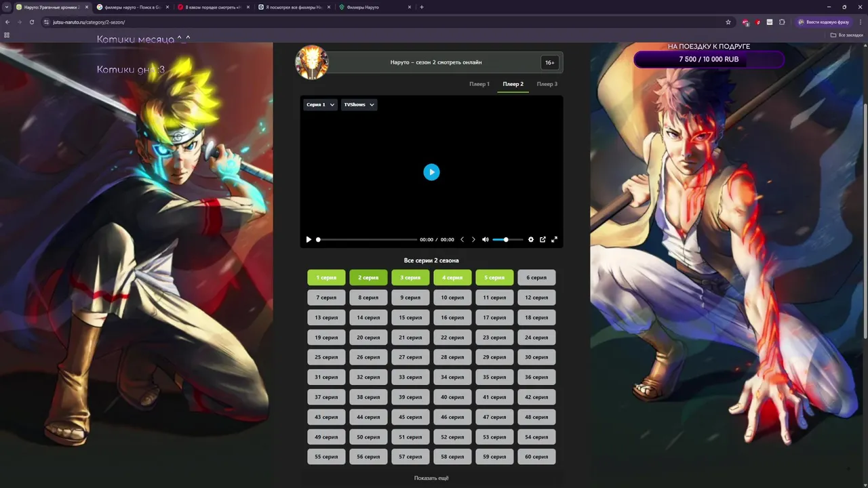Switch to Плеер 1 tab

(479, 84)
